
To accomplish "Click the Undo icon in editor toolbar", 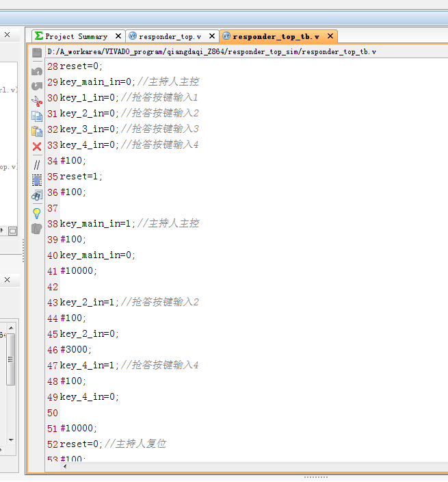I will pyautogui.click(x=37, y=71).
